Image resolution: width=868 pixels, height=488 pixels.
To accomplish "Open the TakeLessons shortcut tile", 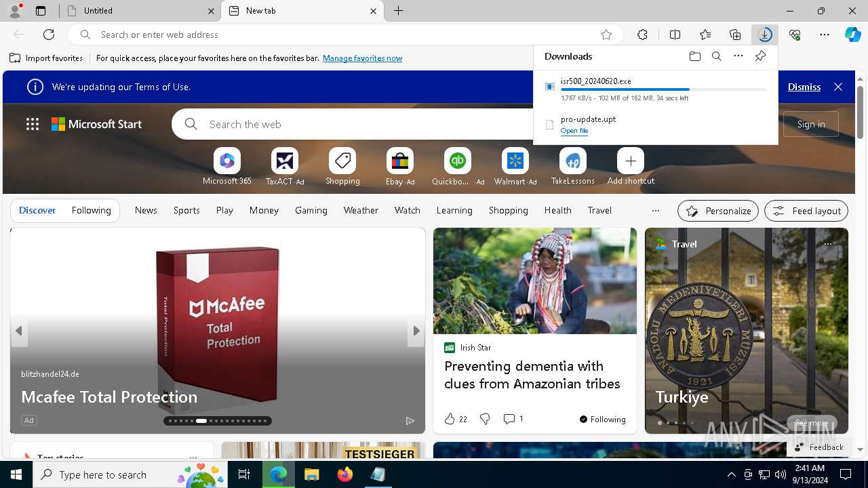I will 573,167.
